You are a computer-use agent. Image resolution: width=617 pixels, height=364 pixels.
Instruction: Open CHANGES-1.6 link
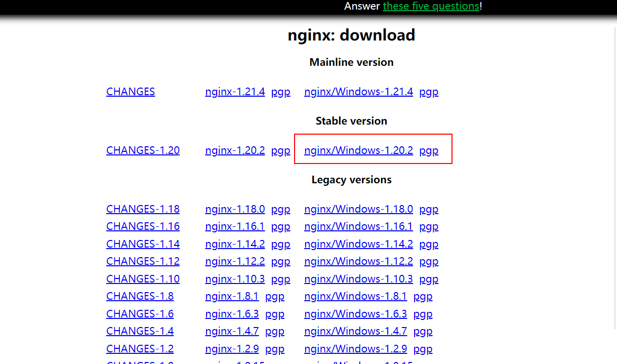[x=140, y=314]
